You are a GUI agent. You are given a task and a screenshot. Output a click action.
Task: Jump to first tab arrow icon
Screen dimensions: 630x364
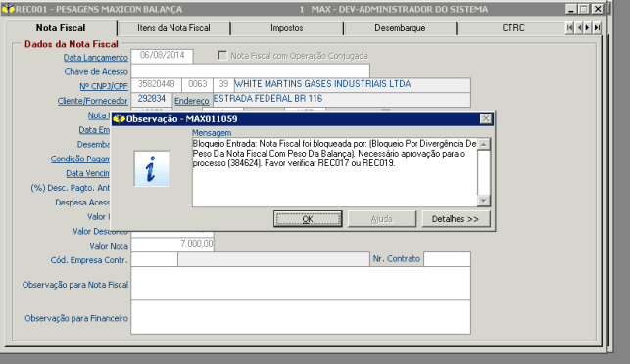point(569,28)
